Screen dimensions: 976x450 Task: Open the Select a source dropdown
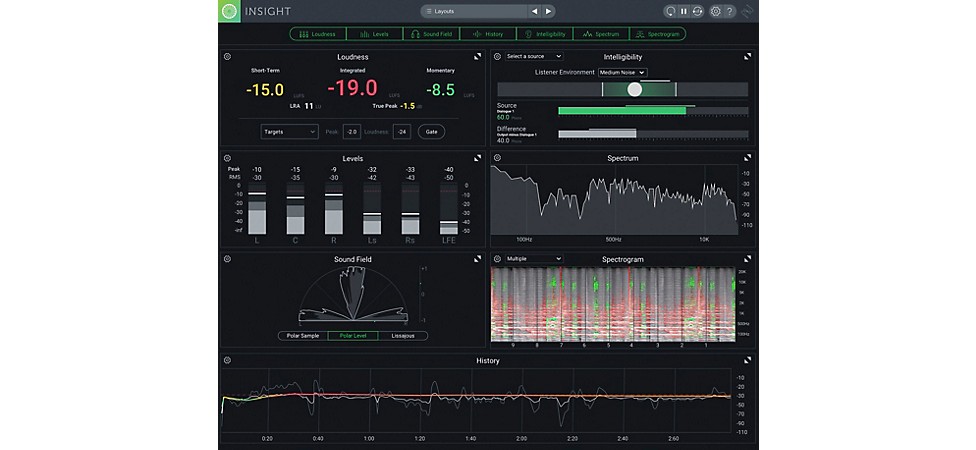tap(533, 56)
